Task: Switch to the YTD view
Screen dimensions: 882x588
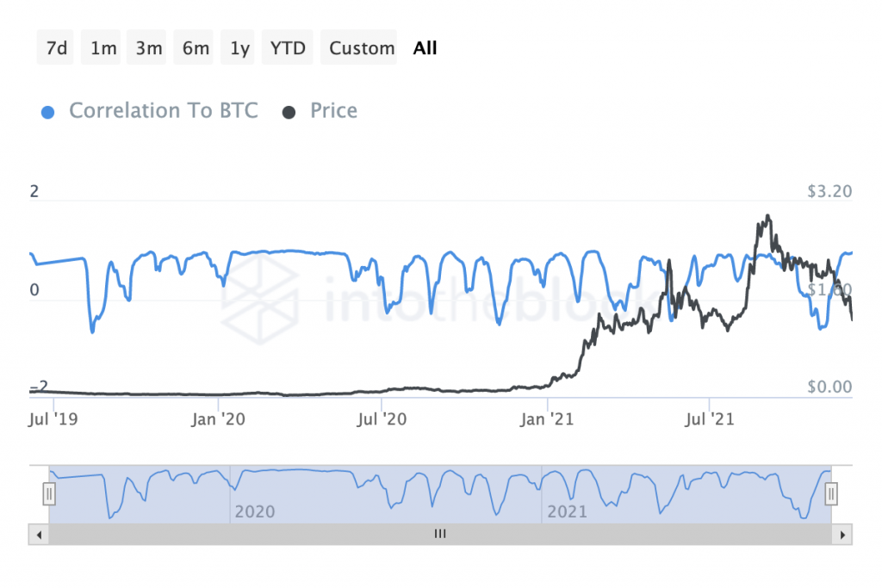Action: [x=287, y=47]
